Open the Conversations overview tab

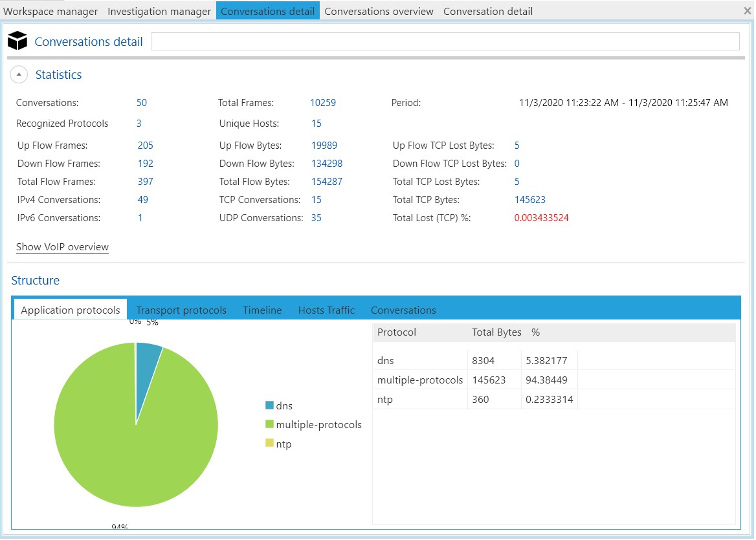point(379,11)
